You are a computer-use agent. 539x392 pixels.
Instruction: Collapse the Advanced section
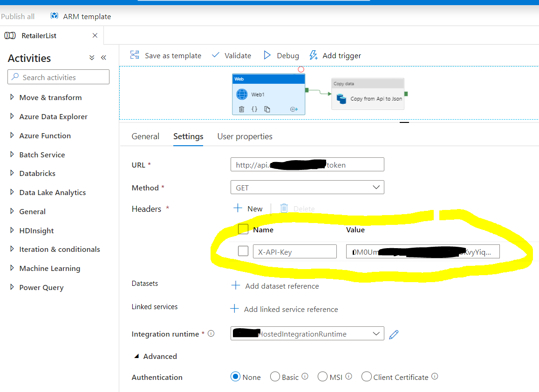coord(136,356)
